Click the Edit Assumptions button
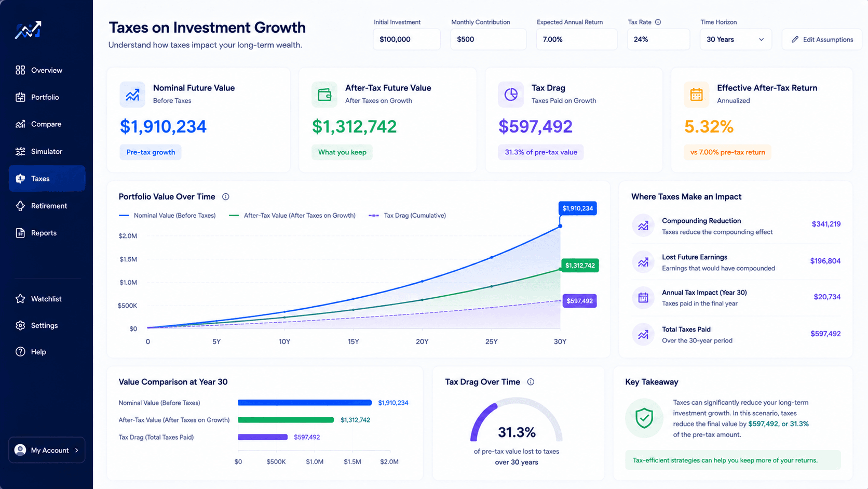Screen dimensions: 868x489 [x=822, y=39]
